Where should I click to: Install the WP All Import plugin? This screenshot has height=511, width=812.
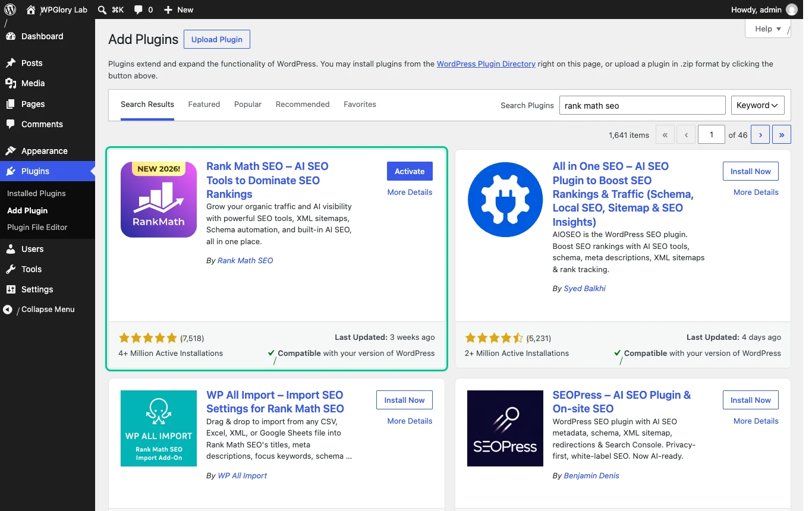pos(404,400)
